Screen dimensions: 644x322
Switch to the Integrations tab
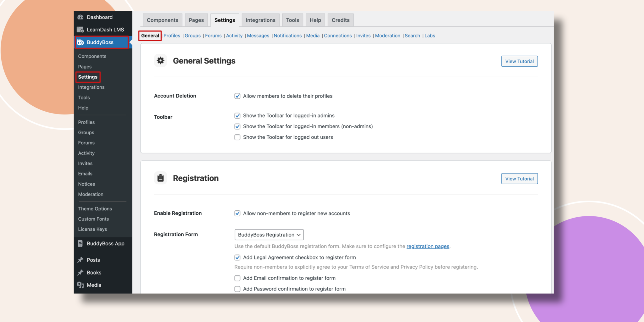point(260,20)
